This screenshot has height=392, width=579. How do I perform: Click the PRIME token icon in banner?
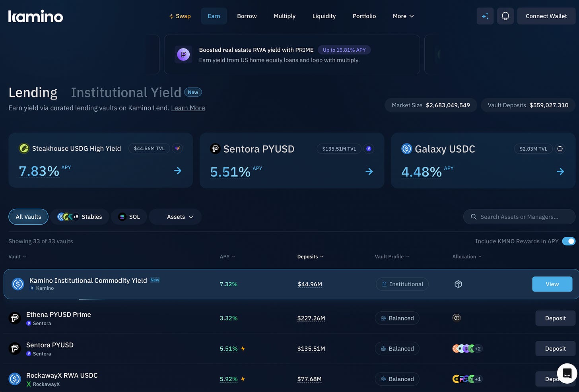click(x=183, y=54)
